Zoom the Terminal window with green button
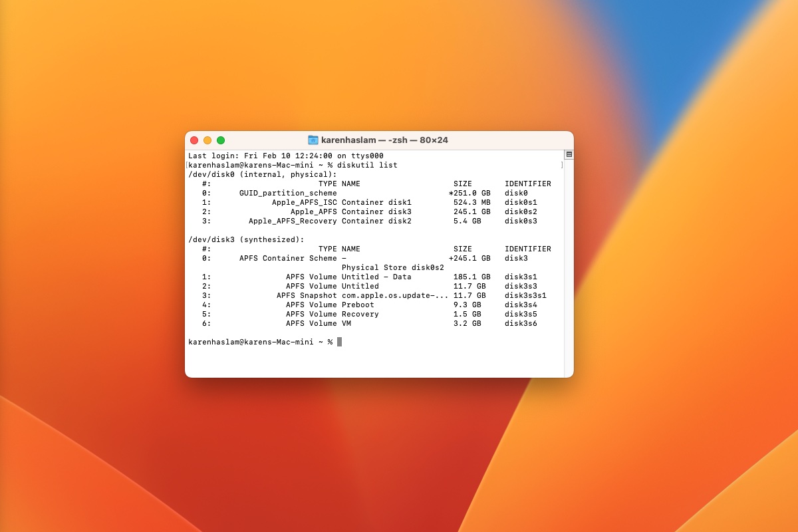The height and width of the screenshot is (532, 798). (x=221, y=140)
